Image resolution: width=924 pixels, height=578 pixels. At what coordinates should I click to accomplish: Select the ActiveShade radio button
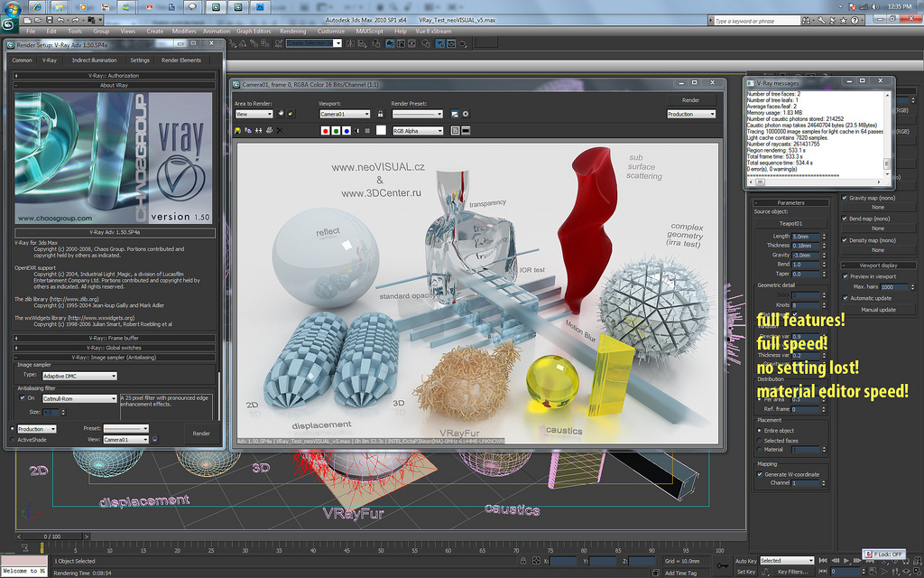tap(13, 440)
